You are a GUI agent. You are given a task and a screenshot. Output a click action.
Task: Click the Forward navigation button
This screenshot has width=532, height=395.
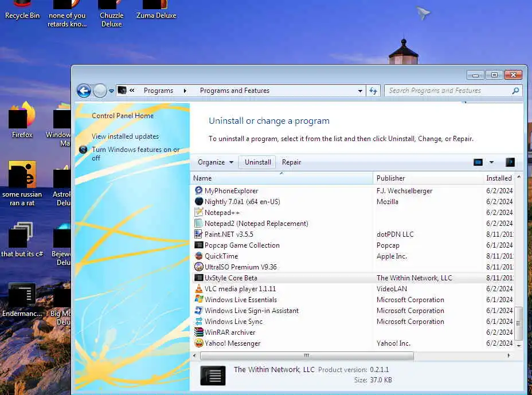[x=100, y=91]
